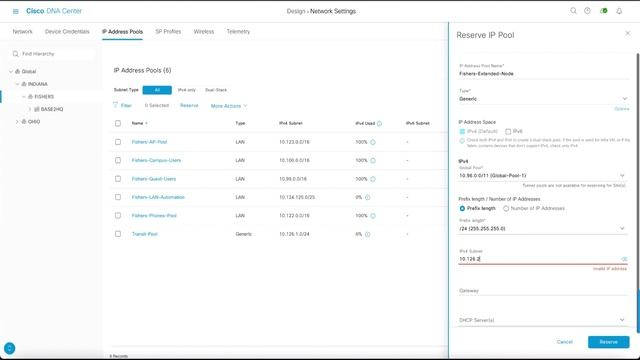Click info icon in Transit-Pool row

[367, 234]
